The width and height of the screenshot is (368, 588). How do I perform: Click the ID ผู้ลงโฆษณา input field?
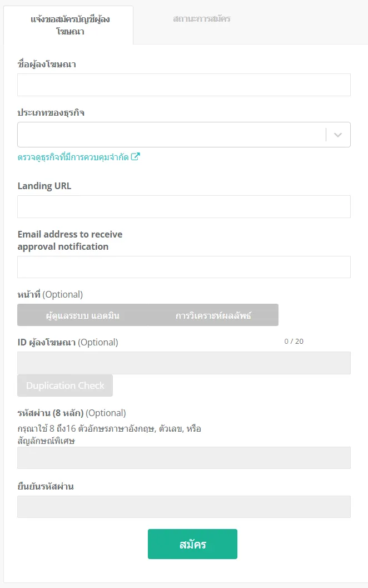point(183,363)
